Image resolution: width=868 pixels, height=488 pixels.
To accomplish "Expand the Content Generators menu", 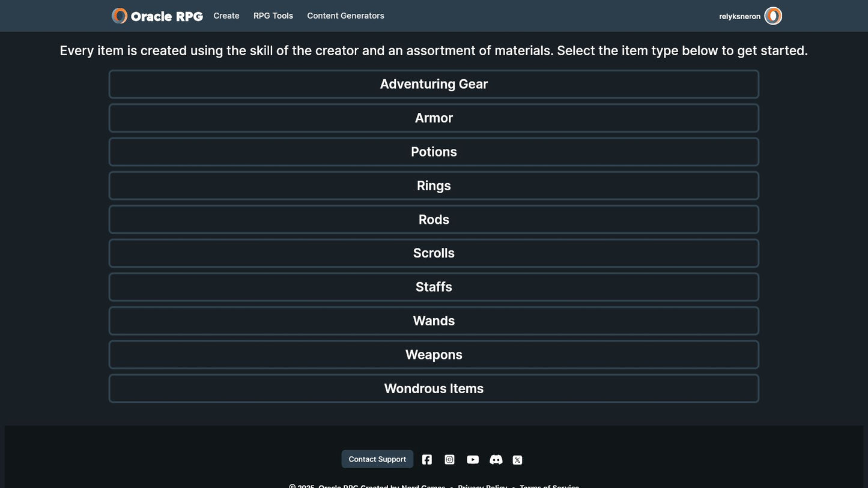I will click(345, 16).
